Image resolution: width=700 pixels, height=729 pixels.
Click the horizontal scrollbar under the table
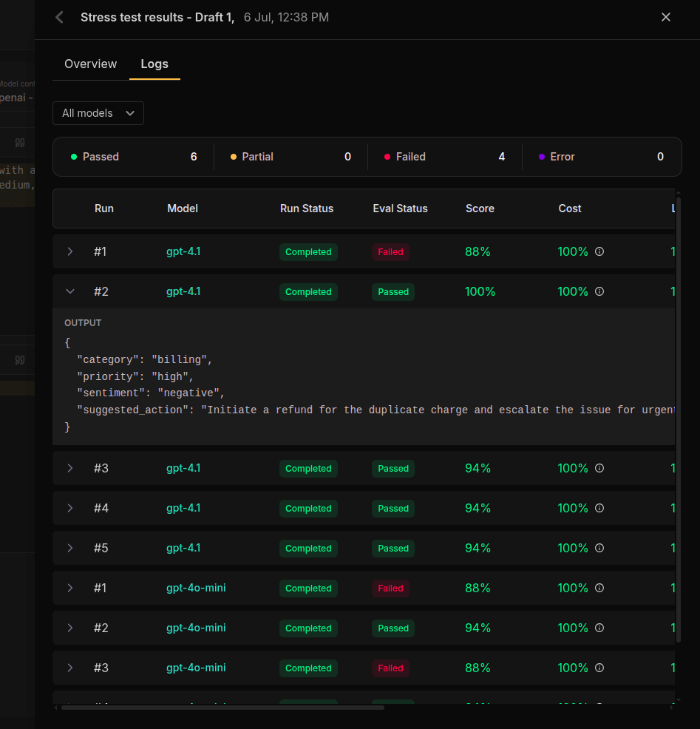[222, 708]
